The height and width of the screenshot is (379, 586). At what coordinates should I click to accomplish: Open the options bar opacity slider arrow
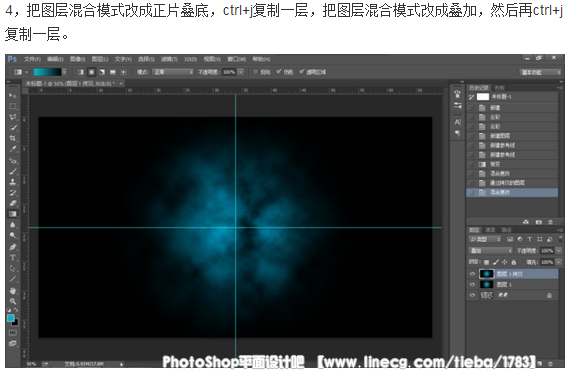point(241,72)
